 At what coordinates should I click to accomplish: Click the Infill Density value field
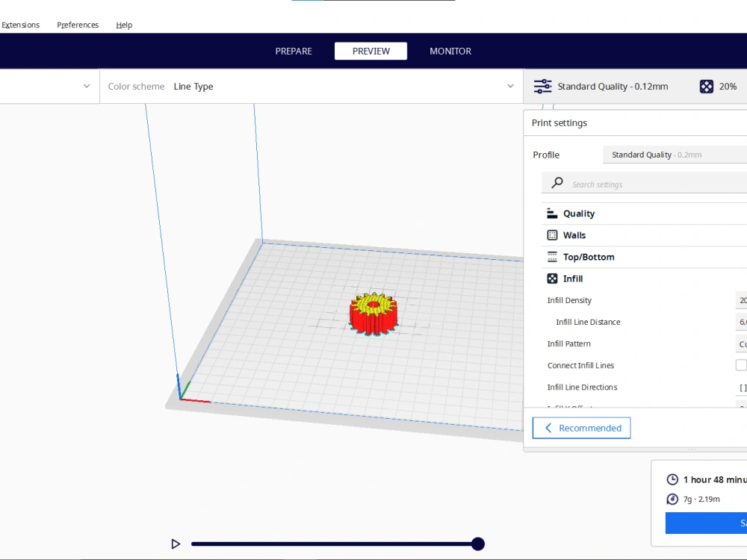tap(741, 300)
